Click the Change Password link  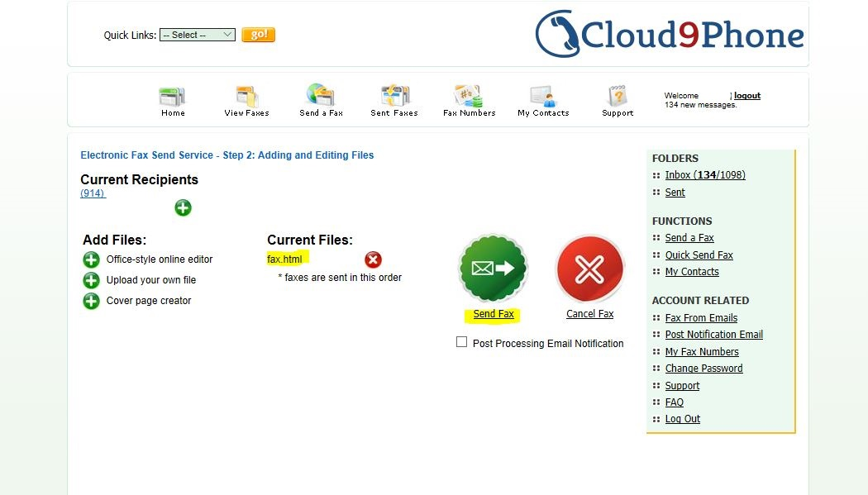pos(703,369)
